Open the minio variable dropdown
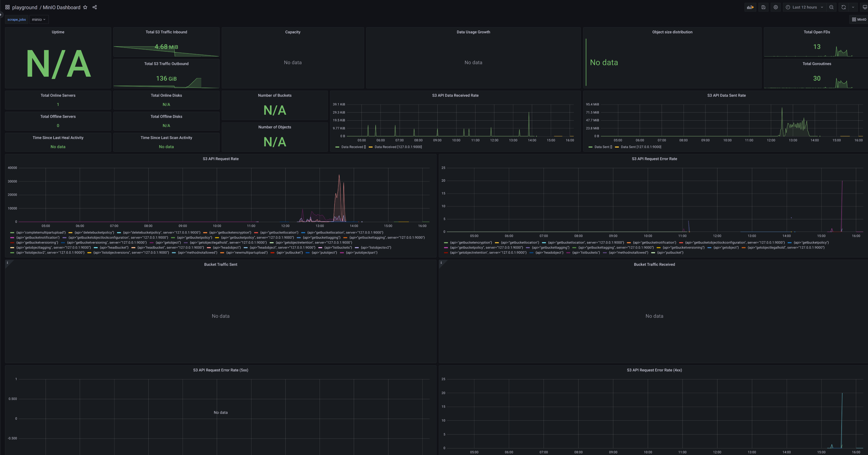The height and width of the screenshot is (455, 868). 38,19
